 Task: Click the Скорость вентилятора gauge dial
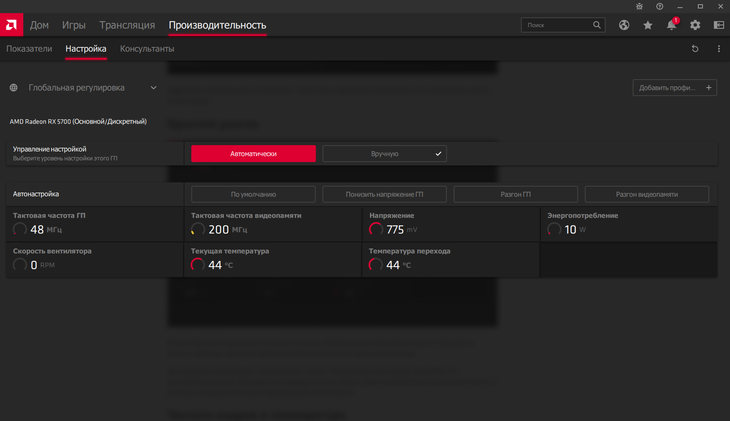tap(20, 265)
